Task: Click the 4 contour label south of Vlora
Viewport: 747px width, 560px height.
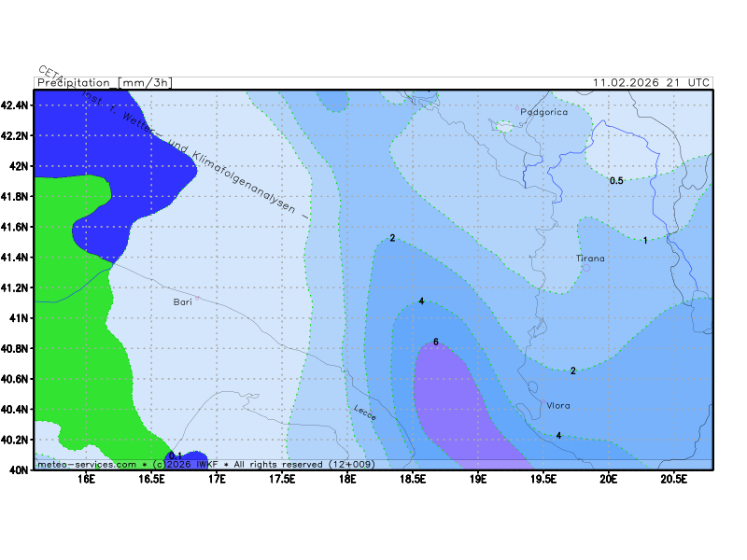Action: 558,436
